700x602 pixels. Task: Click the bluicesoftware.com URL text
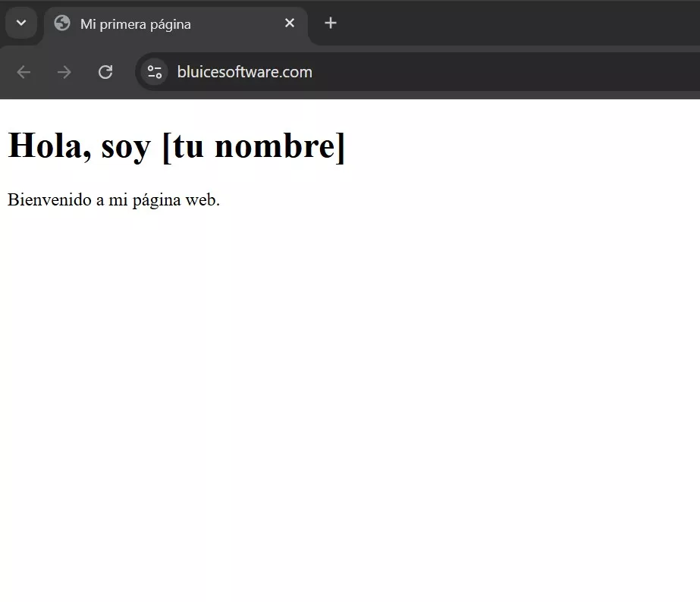pos(244,72)
